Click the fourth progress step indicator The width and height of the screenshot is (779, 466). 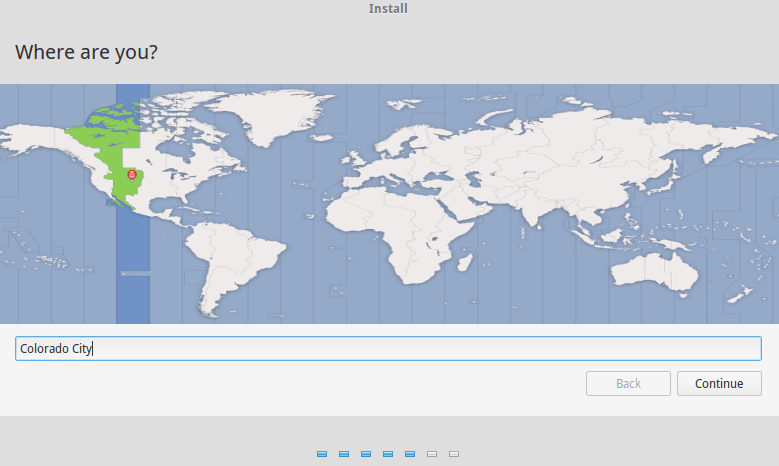388,454
